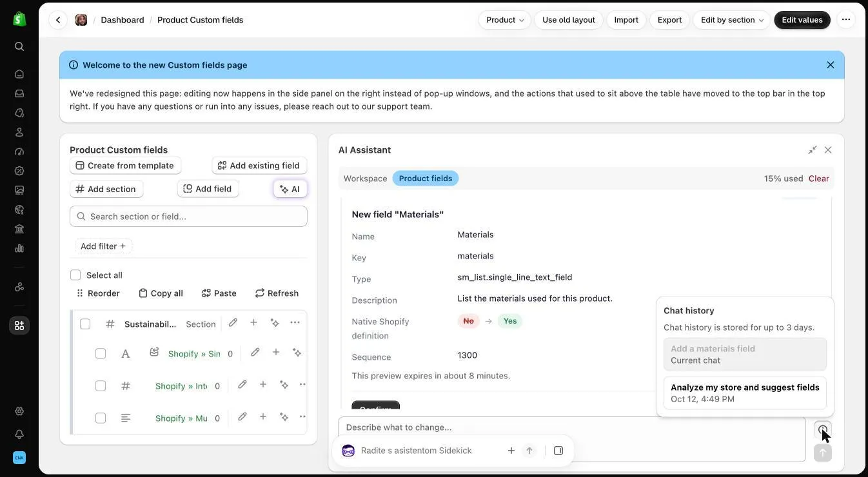Click the plus icon in Sidekick bar
The height and width of the screenshot is (477, 868).
pyautogui.click(x=511, y=451)
